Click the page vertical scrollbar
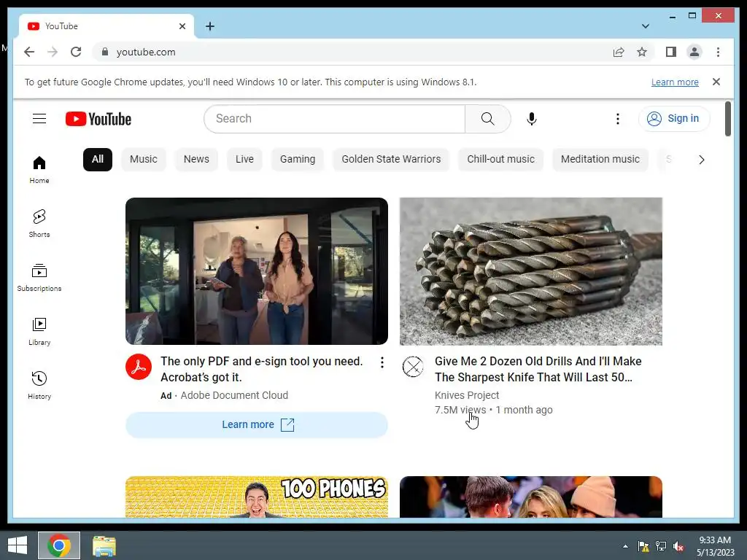This screenshot has width=747, height=560. coord(728,119)
